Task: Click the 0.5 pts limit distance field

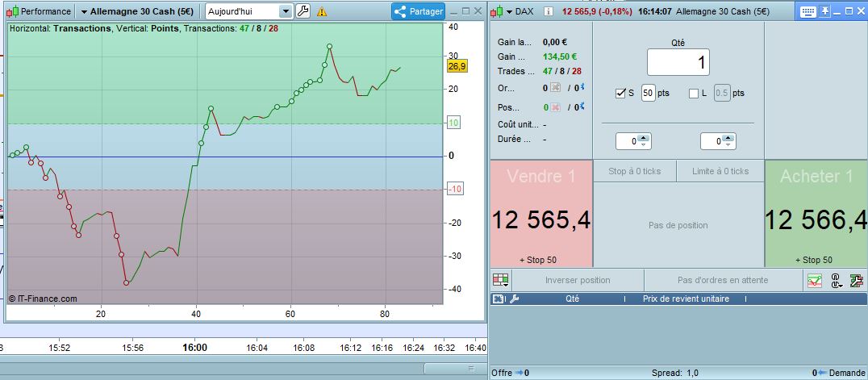Action: (x=722, y=93)
